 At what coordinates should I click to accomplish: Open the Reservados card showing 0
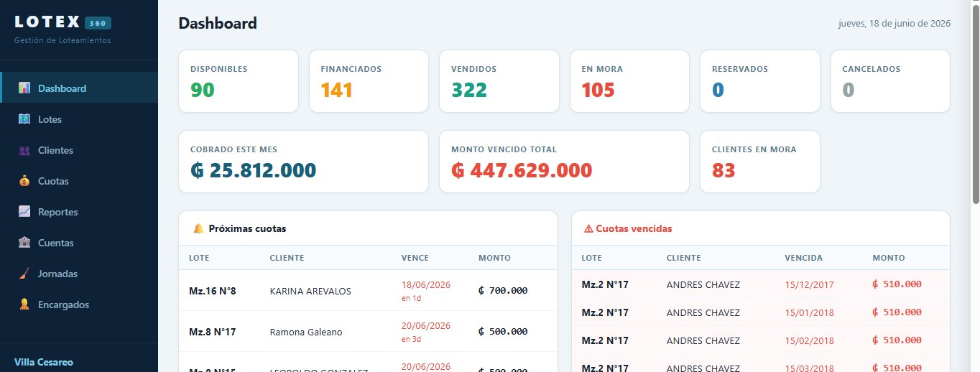[760, 81]
